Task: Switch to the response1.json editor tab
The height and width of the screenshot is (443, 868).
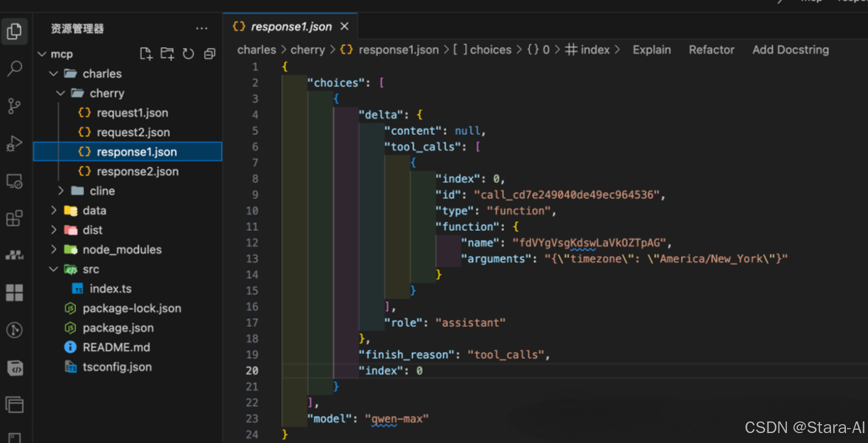Action: click(291, 27)
